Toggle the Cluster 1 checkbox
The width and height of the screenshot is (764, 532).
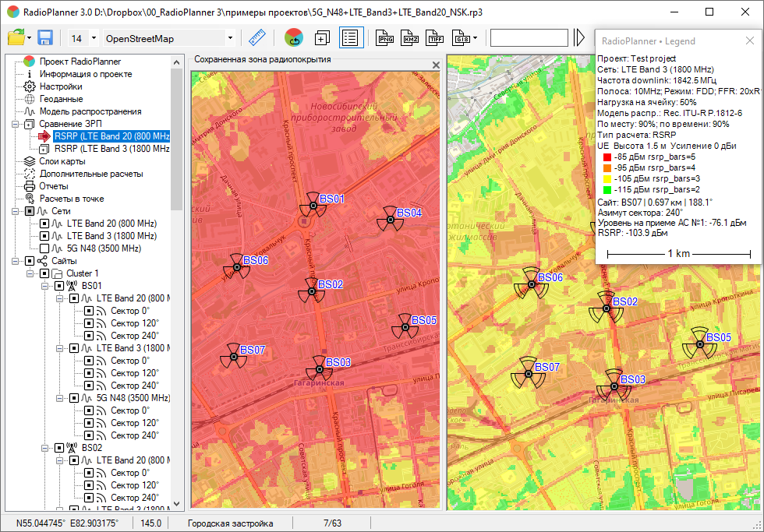(x=44, y=273)
